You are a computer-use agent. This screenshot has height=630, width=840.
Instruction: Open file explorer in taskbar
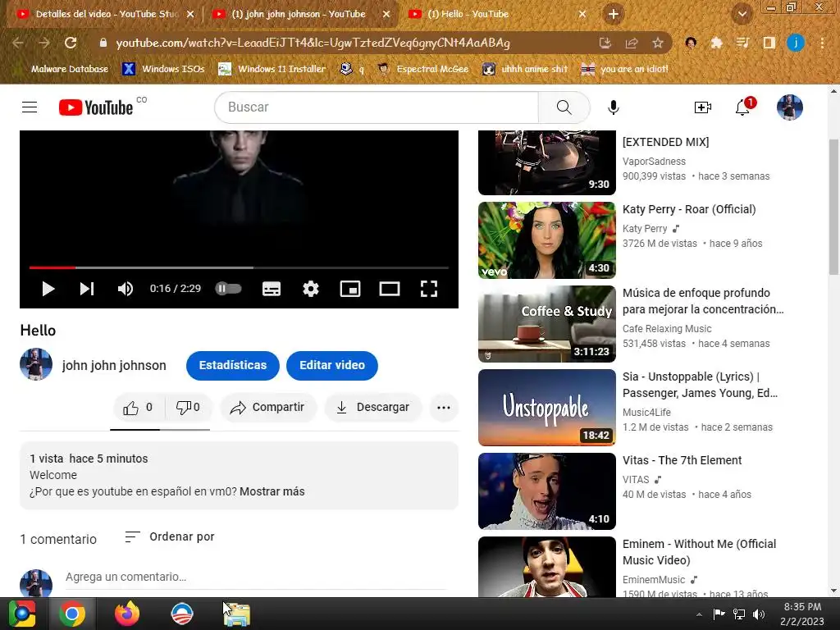pos(237,614)
